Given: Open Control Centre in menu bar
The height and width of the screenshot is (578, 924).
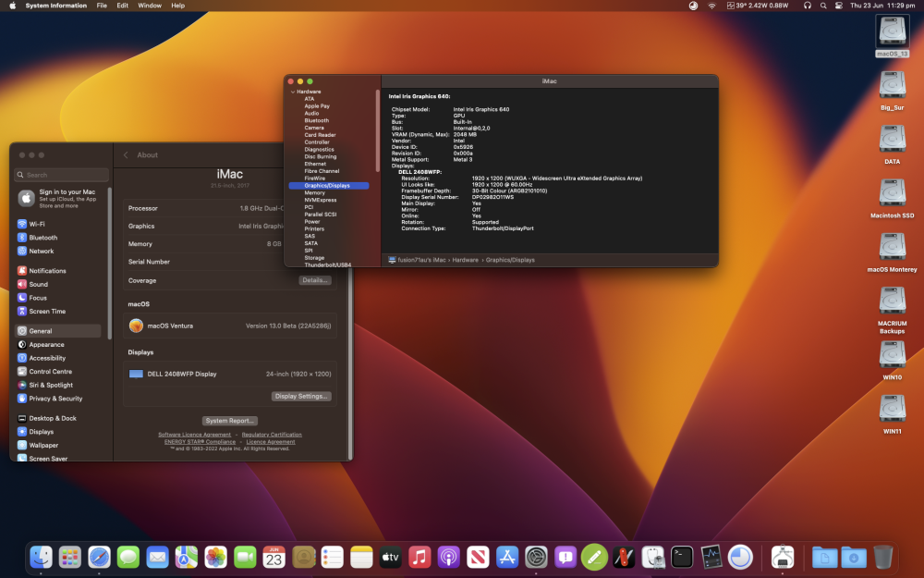Looking at the screenshot, I should point(838,6).
